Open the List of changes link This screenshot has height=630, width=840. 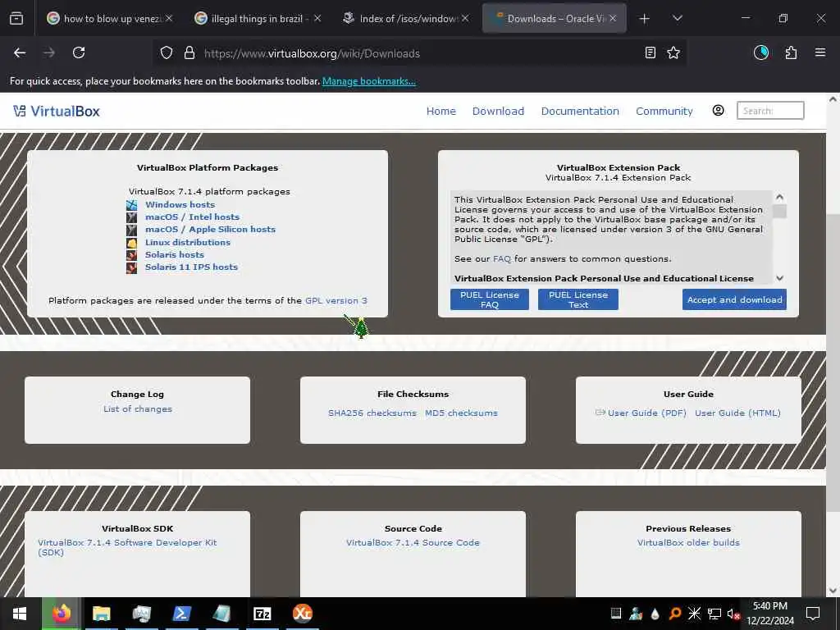point(138,409)
